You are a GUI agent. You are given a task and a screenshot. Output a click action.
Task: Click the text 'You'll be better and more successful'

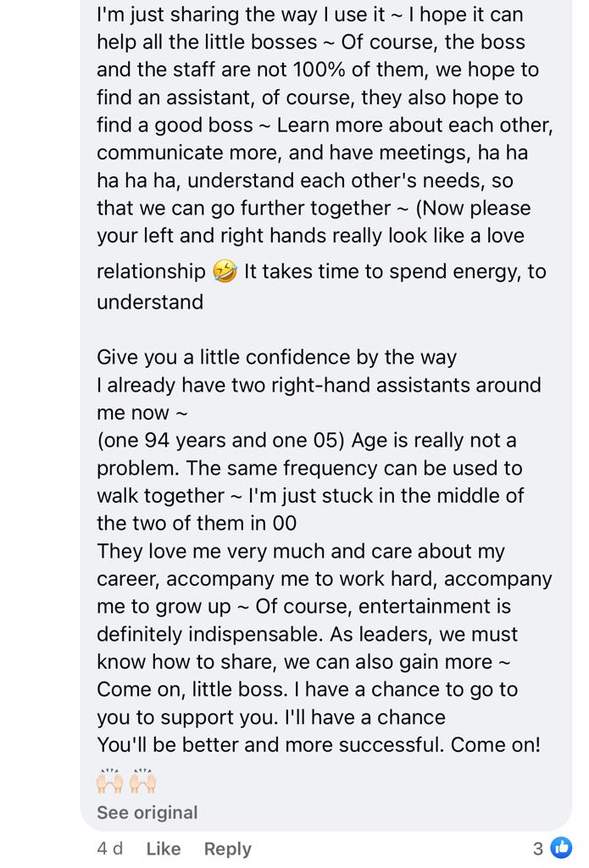point(270,744)
